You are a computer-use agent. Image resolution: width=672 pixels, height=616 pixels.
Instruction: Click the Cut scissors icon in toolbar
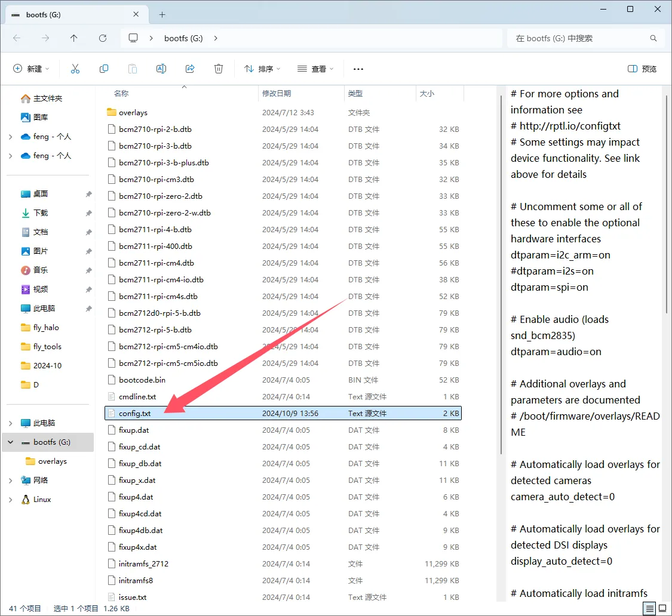[75, 69]
